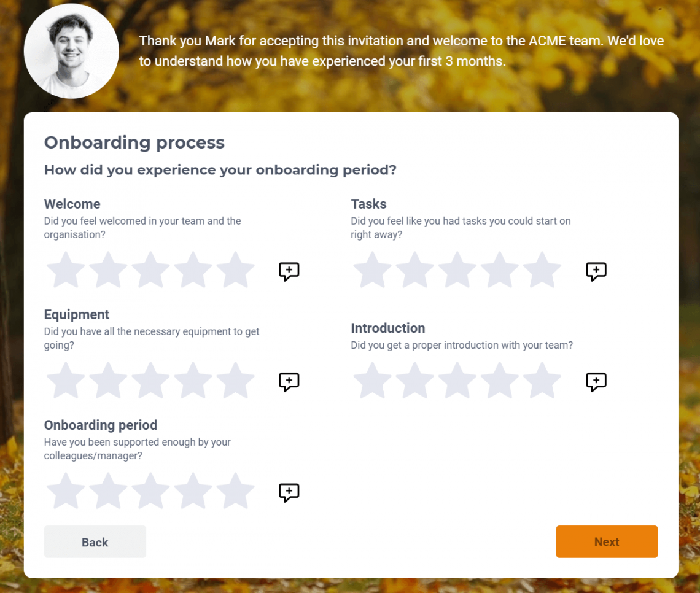Rate Onboarding period five stars
700x593 pixels.
click(236, 492)
